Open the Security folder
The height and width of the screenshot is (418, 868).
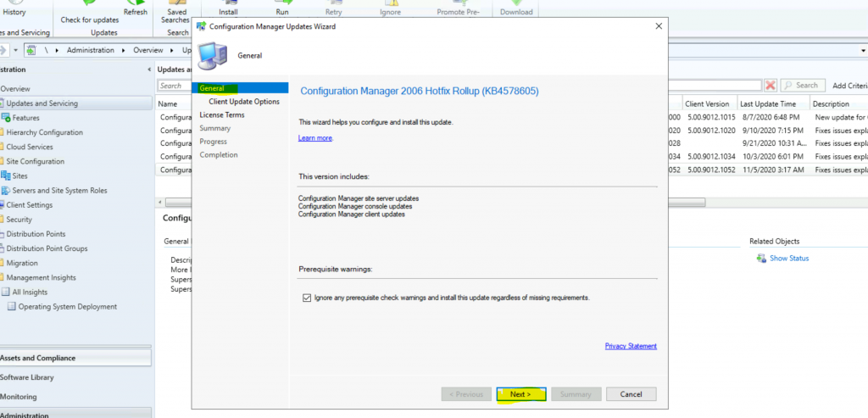(19, 220)
